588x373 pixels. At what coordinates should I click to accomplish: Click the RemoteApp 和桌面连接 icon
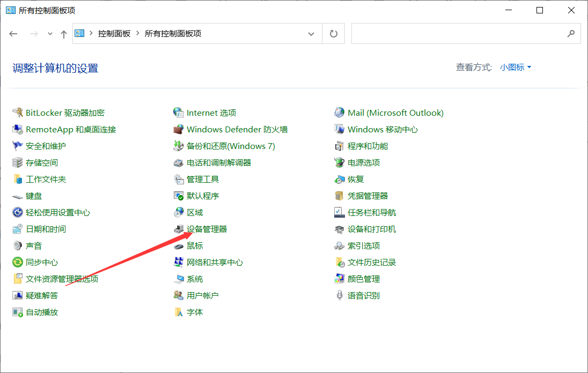(x=17, y=130)
